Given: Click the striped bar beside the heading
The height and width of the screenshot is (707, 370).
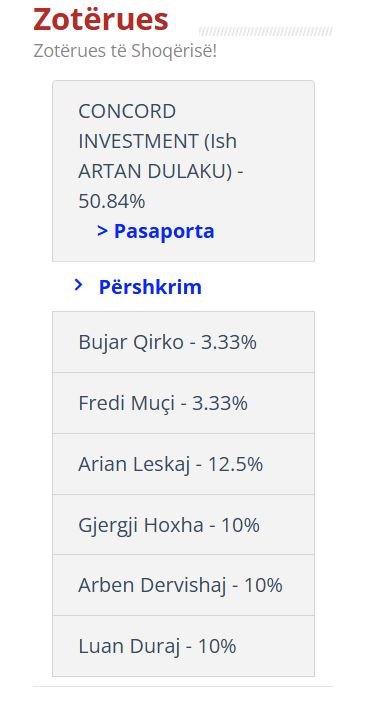Looking at the screenshot, I should click(266, 31).
